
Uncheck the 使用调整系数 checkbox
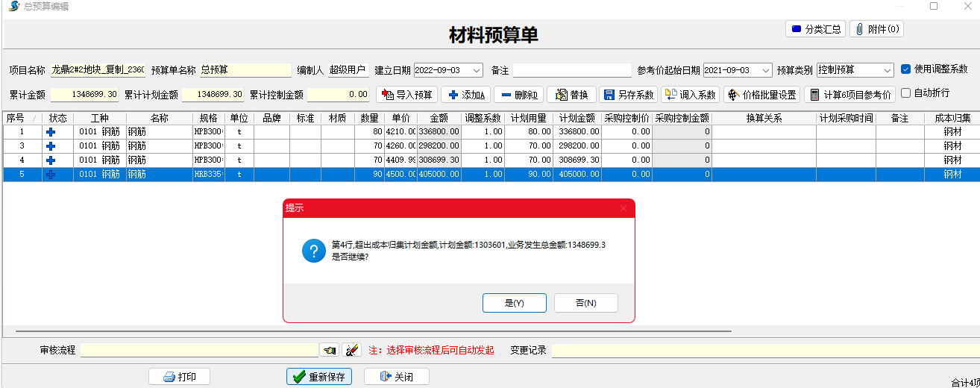click(905, 69)
